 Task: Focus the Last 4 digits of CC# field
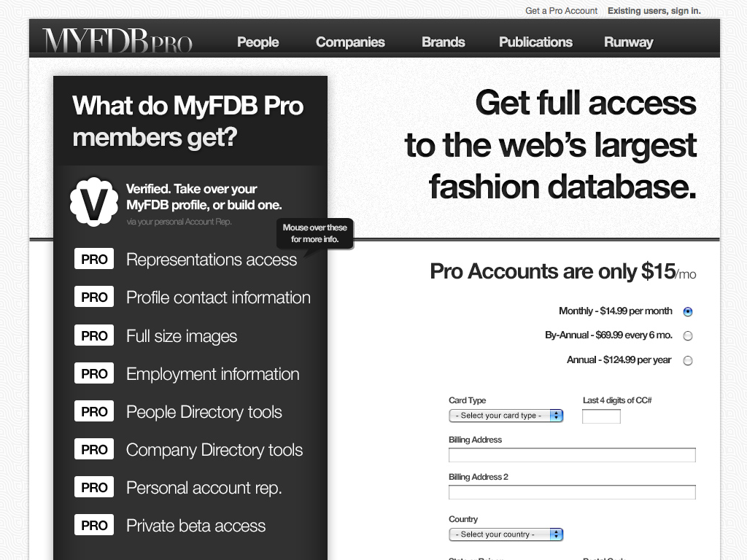pyautogui.click(x=601, y=416)
